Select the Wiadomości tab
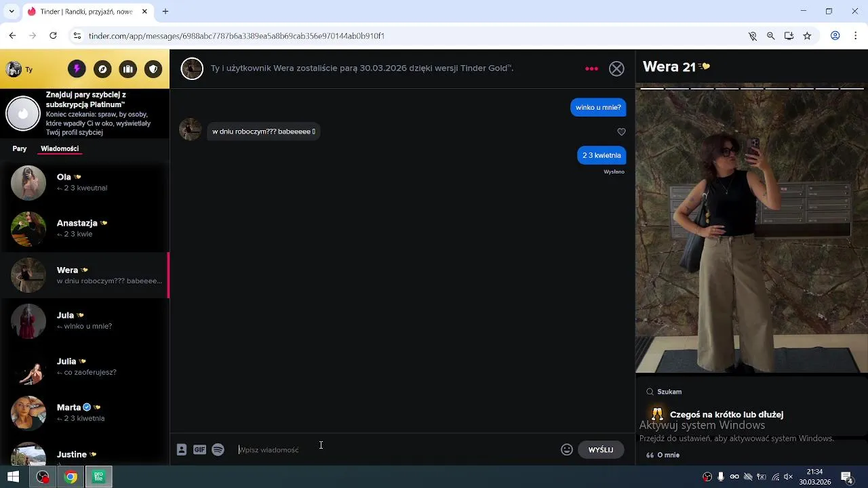Viewport: 868px width, 488px height. point(60,148)
